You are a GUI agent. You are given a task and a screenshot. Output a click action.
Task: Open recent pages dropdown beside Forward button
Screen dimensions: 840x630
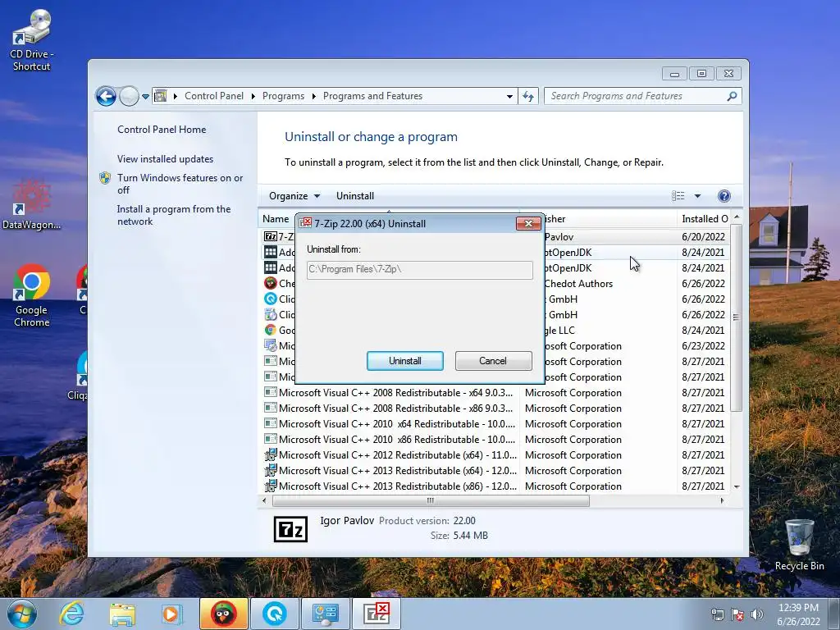(x=145, y=97)
